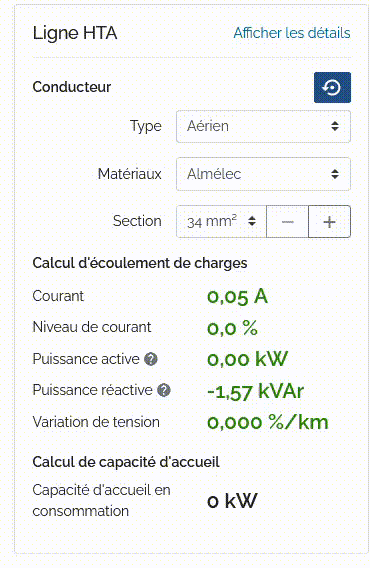
Task: Open the help icon next to Puissance active
Action: click(151, 359)
